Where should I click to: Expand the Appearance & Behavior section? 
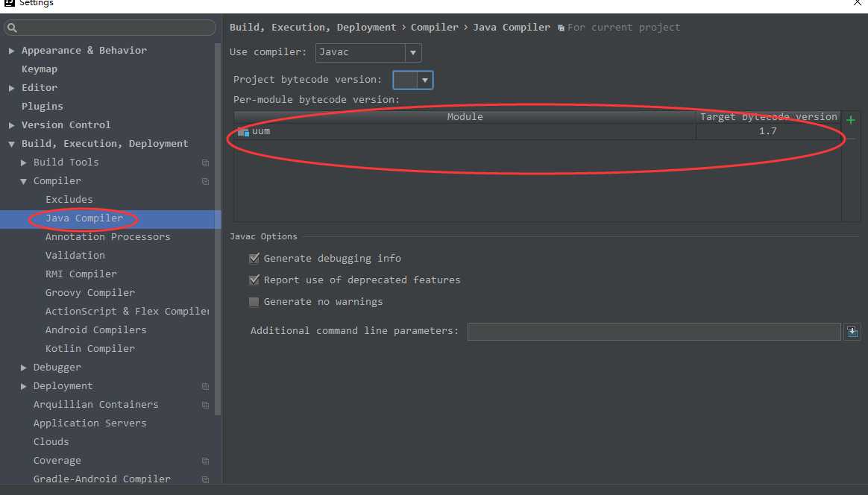tap(12, 51)
